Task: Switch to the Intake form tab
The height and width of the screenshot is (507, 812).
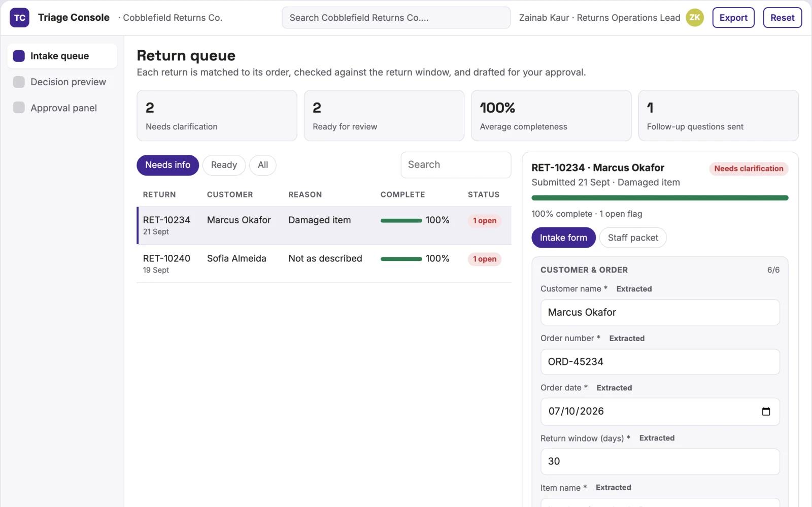Action: (563, 238)
